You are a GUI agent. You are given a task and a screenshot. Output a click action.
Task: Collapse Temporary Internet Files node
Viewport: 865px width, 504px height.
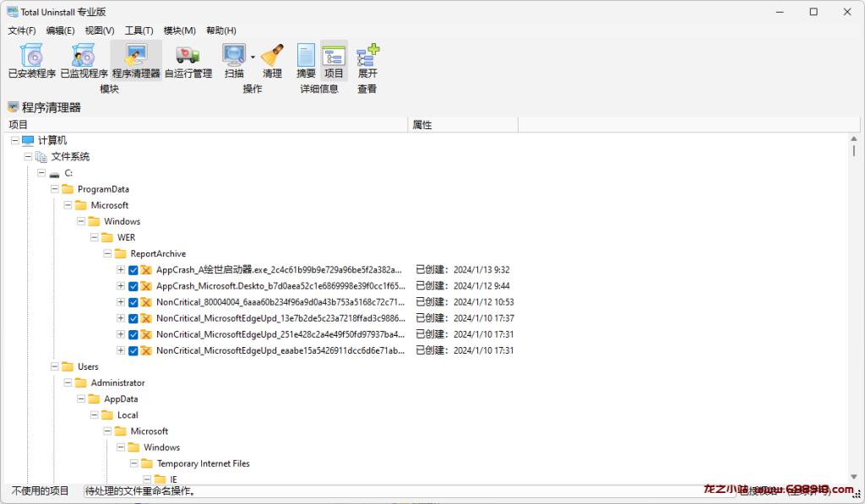pyautogui.click(x=134, y=463)
